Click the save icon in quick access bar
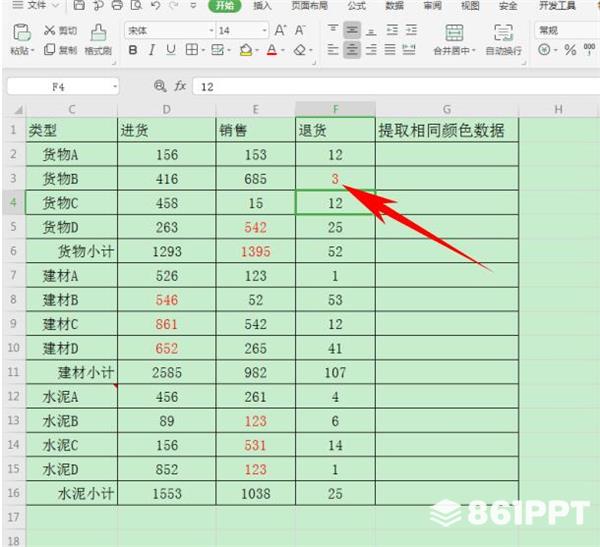Viewport: 600px width, 547px height. (x=79, y=5)
